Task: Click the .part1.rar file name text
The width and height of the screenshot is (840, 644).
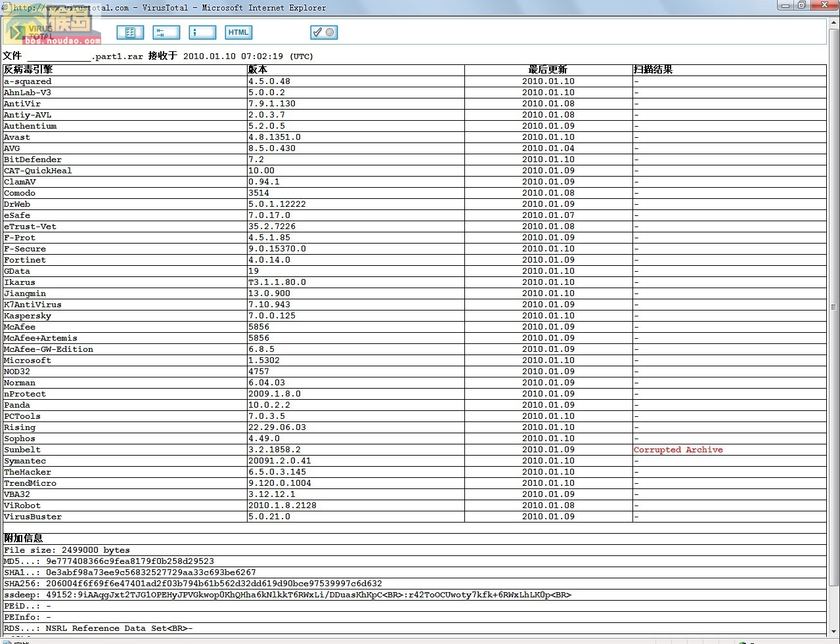Action: 117,56
